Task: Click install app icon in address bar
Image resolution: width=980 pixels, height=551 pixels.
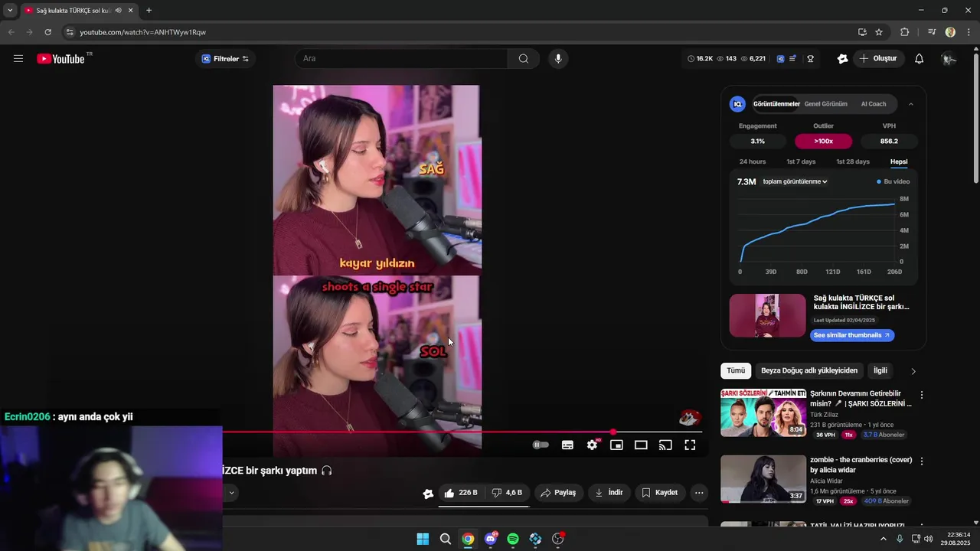Action: (862, 32)
